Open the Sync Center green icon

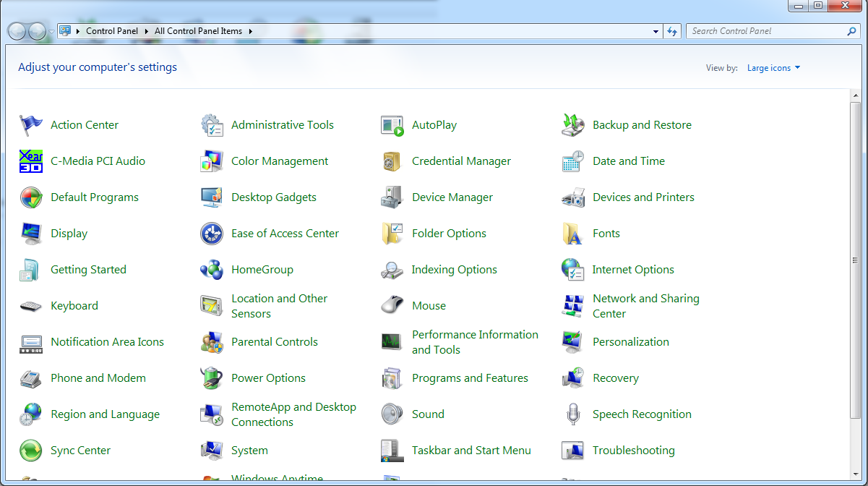(31, 451)
